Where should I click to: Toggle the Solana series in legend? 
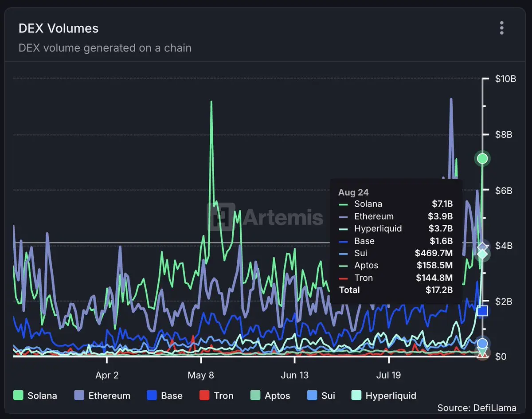point(35,396)
